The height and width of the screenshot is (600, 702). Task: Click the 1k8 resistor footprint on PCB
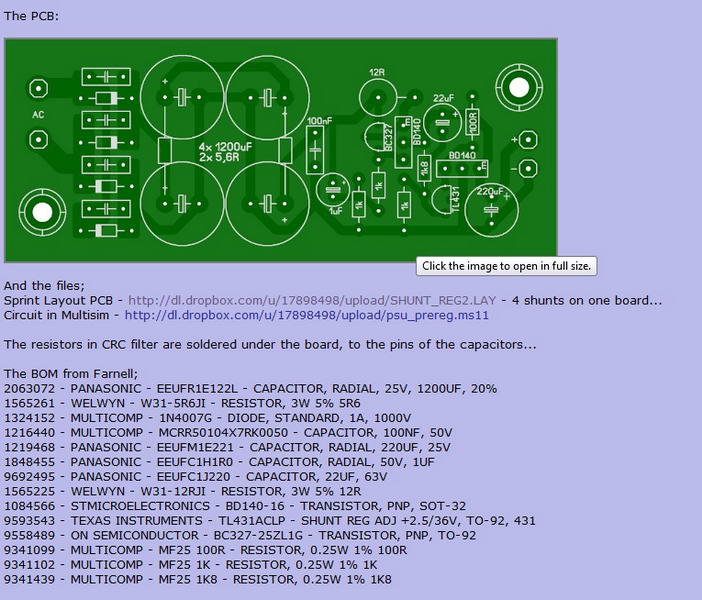[424, 167]
